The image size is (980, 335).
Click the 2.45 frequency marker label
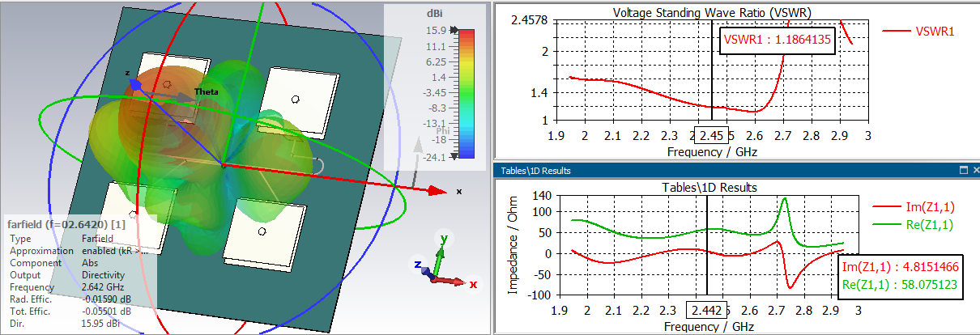714,134
